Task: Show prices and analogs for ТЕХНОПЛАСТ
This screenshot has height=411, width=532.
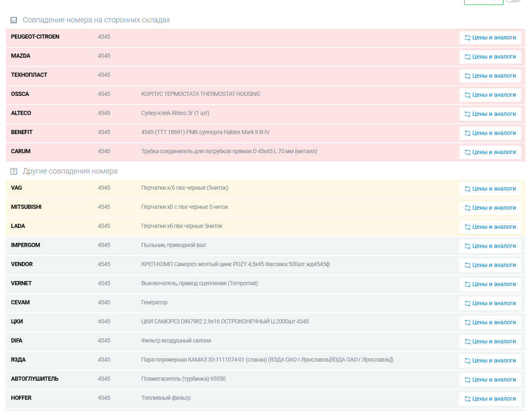Action: click(x=490, y=76)
